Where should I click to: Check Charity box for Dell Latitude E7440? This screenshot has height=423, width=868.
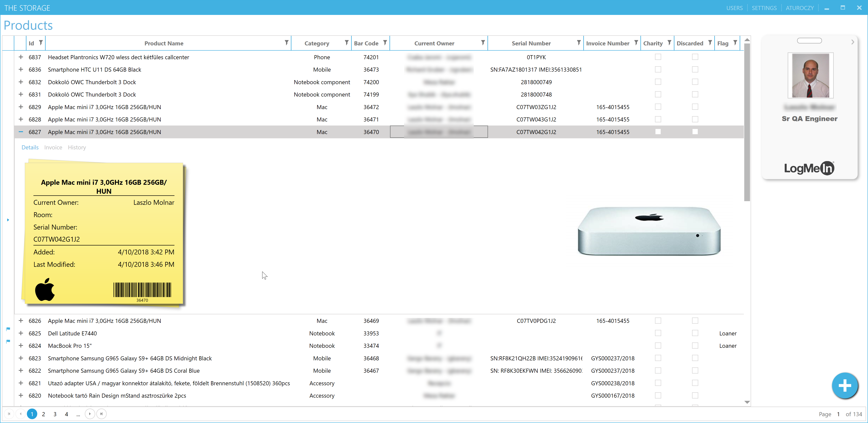pos(658,333)
